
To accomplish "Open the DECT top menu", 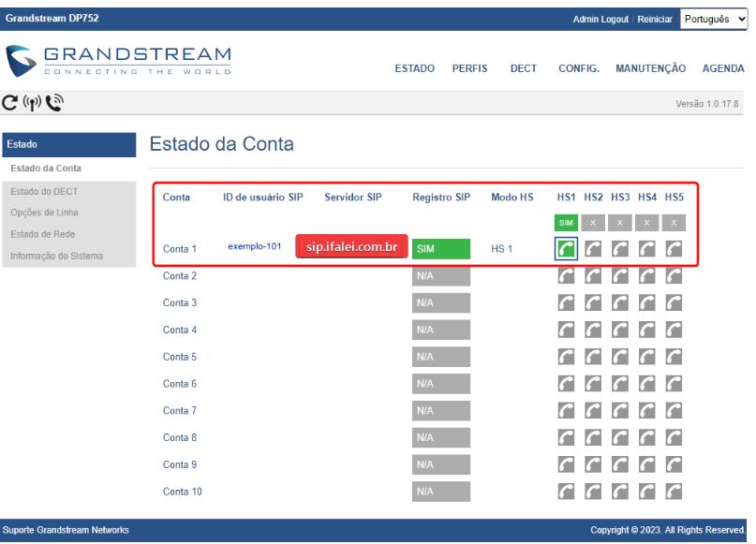I will click(x=523, y=68).
